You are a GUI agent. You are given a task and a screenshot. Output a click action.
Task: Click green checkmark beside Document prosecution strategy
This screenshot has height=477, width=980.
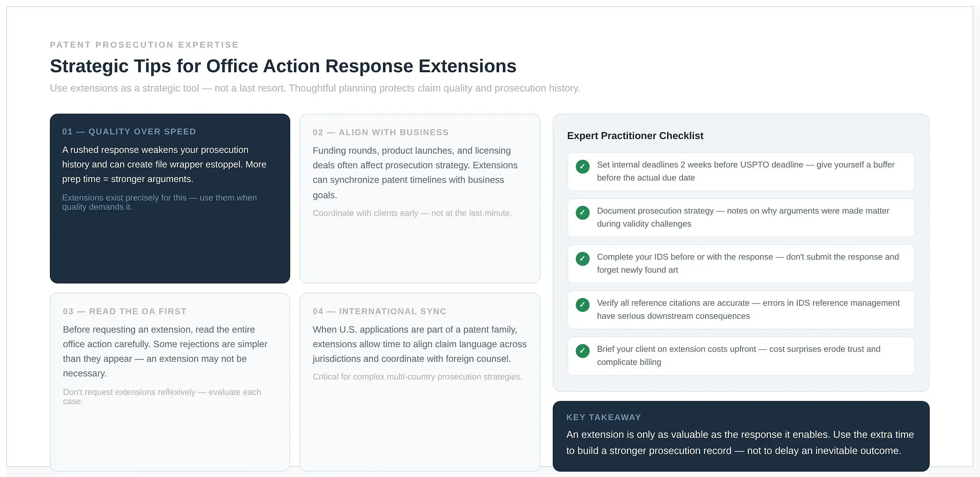pos(582,213)
